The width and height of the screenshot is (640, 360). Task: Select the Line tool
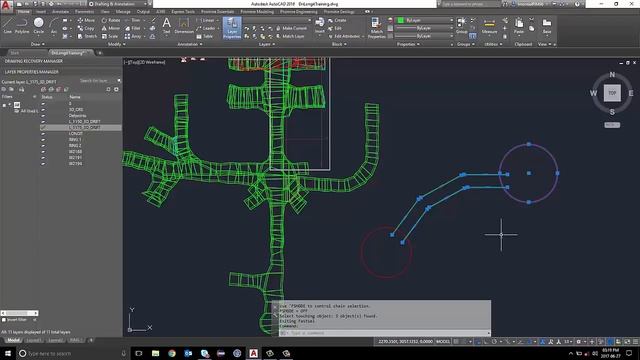7,25
